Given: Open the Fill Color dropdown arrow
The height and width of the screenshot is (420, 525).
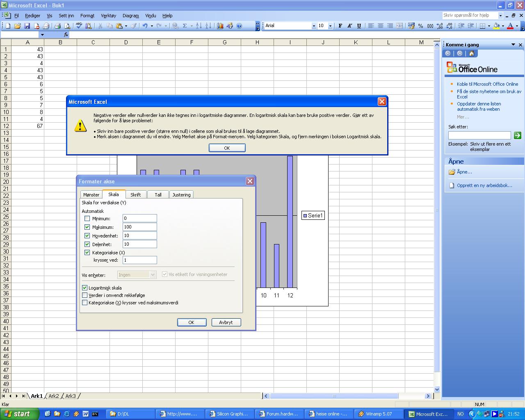Looking at the screenshot, I should tap(503, 26).
